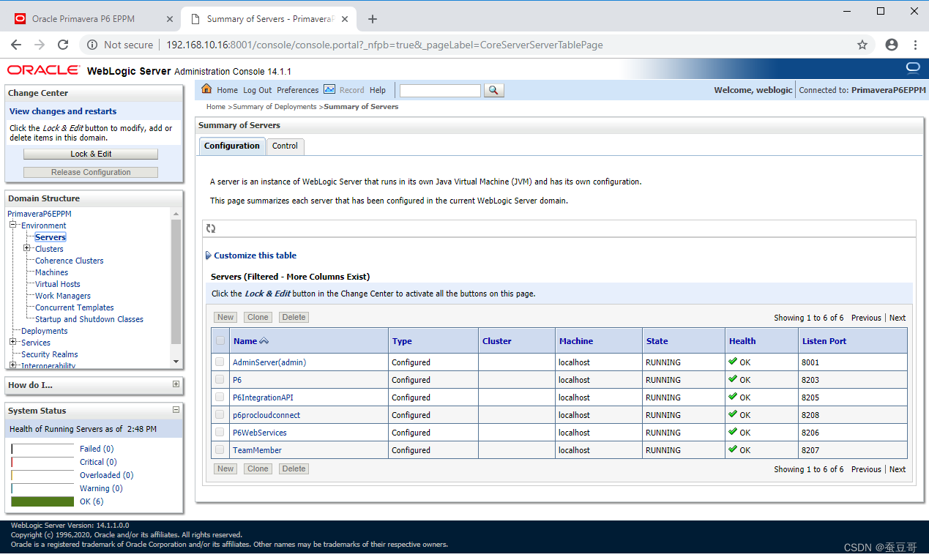The height and width of the screenshot is (560, 929).
Task: Open the TeamMember server link
Action: point(257,450)
